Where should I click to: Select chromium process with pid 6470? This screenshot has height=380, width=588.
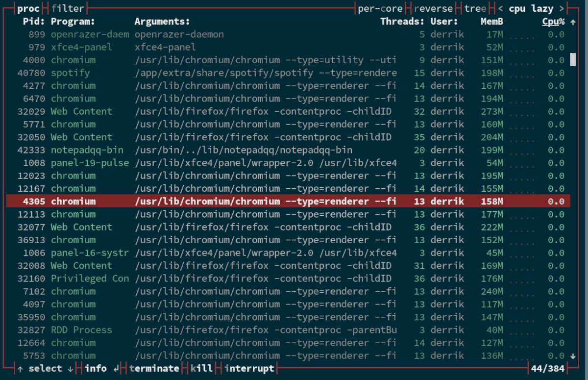coord(288,99)
